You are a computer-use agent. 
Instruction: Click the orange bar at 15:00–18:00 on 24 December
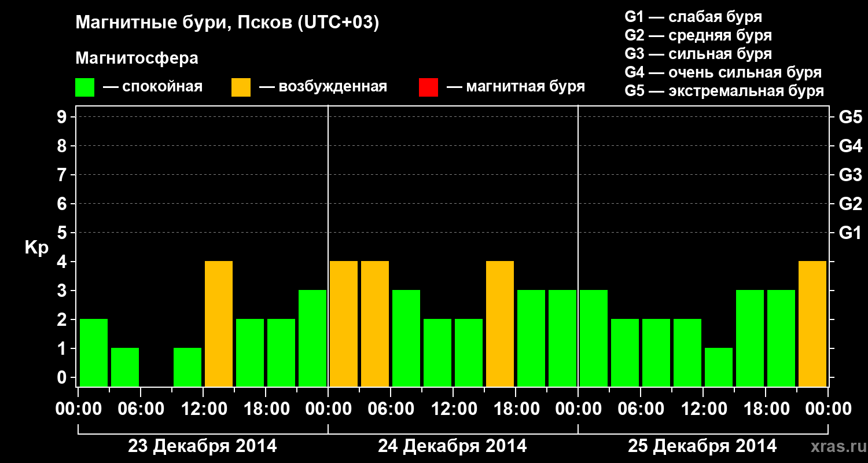pyautogui.click(x=500, y=324)
